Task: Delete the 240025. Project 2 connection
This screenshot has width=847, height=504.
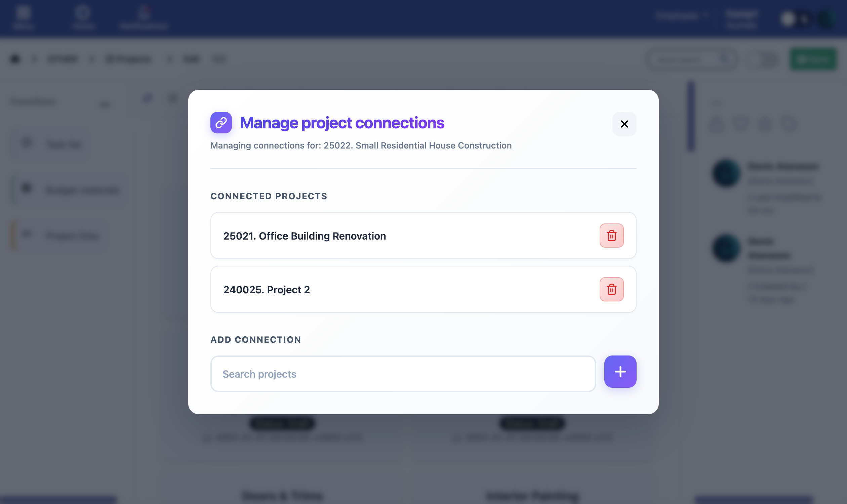Action: click(611, 289)
